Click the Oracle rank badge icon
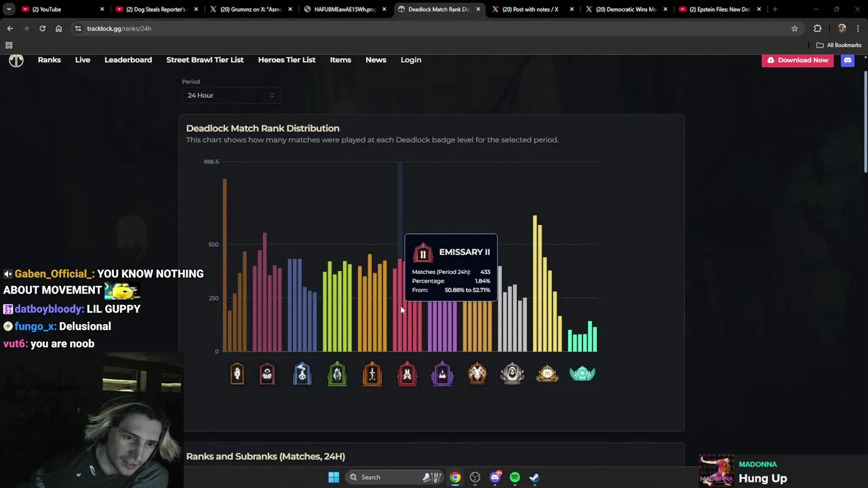868x488 pixels. (x=477, y=373)
